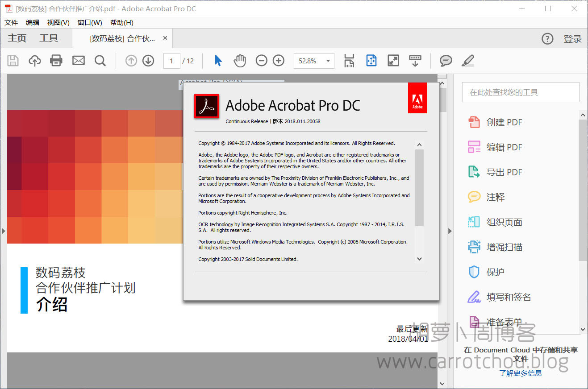Open the 帮助(H) menu
The height and width of the screenshot is (389, 588).
point(121,22)
